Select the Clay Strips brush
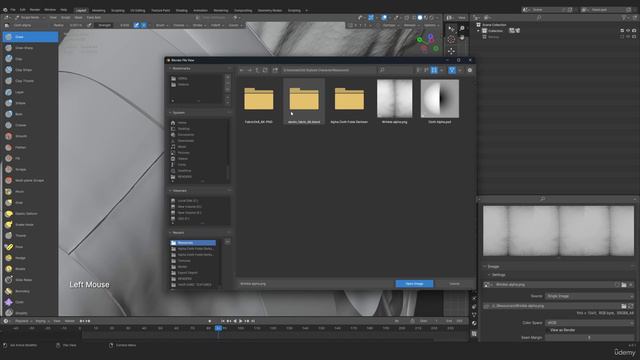The height and width of the screenshot is (360, 640). coord(30,70)
